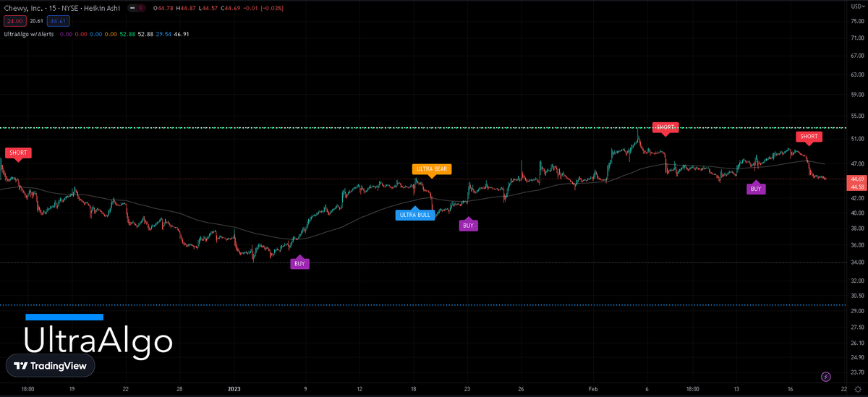
Task: Click the SHORT label near February 6
Action: [665, 127]
